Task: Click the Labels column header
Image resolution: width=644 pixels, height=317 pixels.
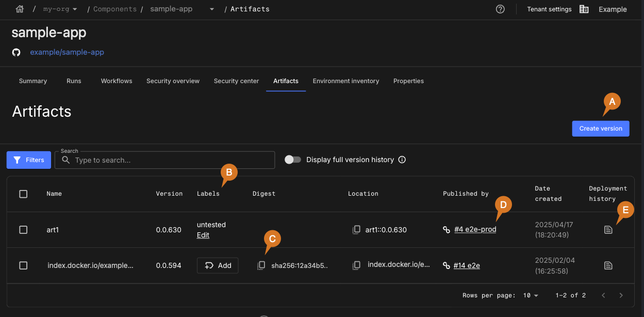Action: (x=208, y=194)
